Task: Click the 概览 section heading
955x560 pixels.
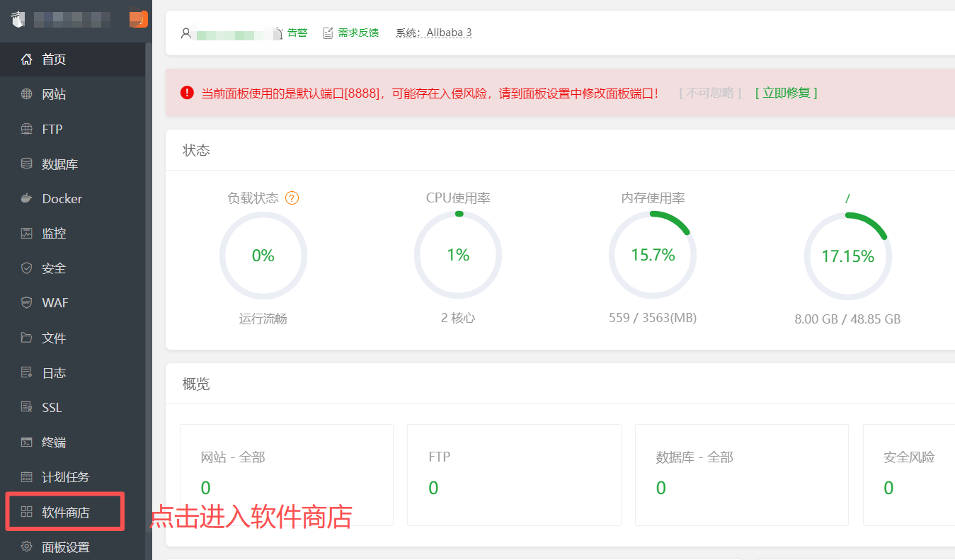Action: (x=196, y=384)
